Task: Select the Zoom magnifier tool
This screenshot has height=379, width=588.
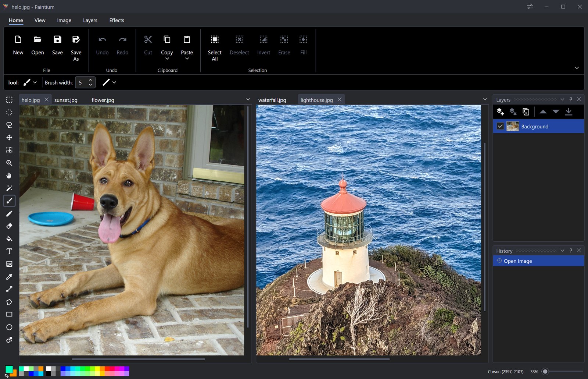Action: [9, 163]
